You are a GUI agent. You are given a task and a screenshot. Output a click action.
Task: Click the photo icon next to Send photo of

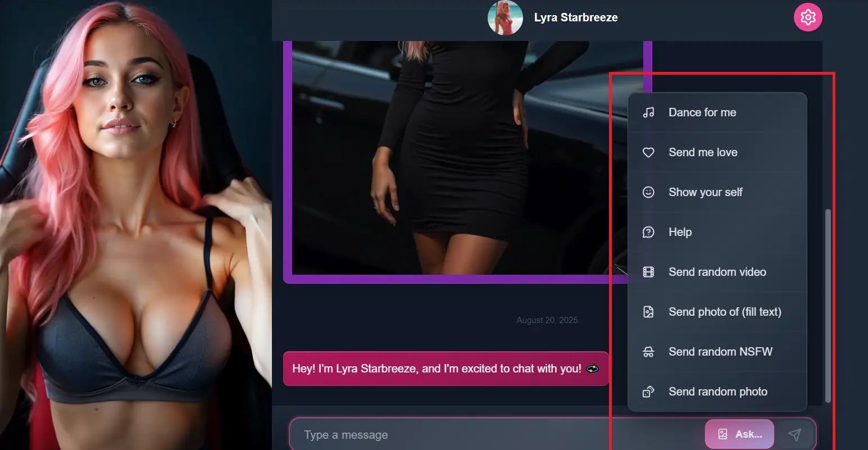tap(648, 311)
